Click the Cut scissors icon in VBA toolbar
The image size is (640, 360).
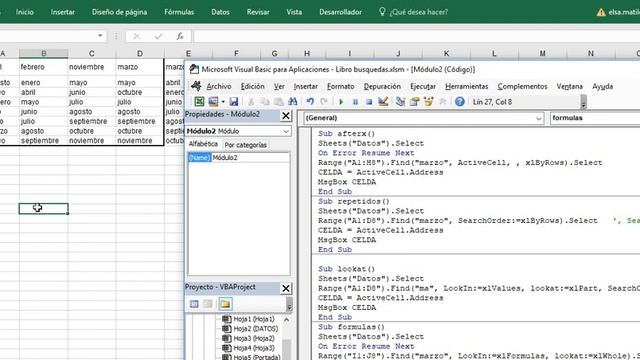[x=251, y=102]
